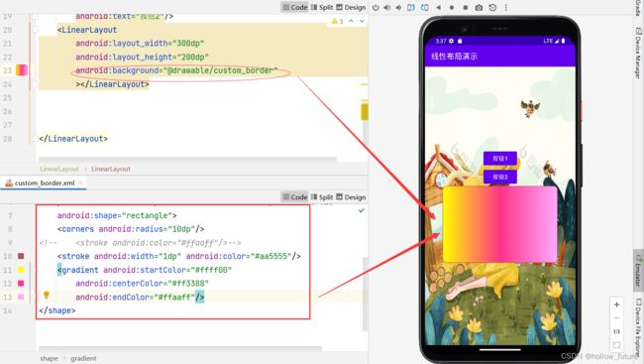This screenshot has width=644, height=364.
Task: Click the closing </LinearLayout> on line 28
Action: tap(73, 139)
